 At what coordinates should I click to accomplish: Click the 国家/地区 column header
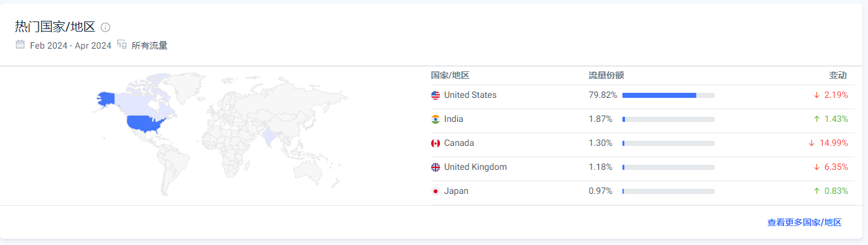pyautogui.click(x=450, y=75)
